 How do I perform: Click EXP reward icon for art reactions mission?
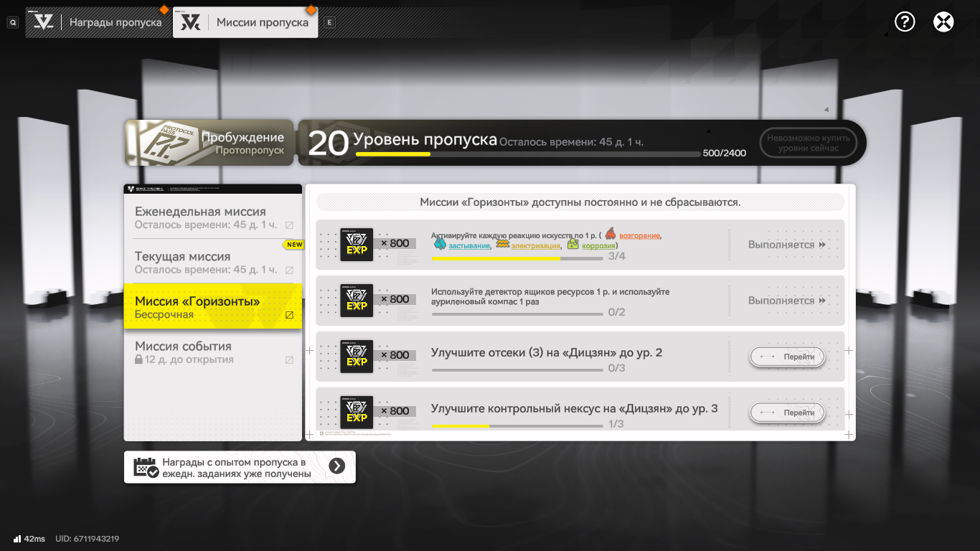[357, 245]
